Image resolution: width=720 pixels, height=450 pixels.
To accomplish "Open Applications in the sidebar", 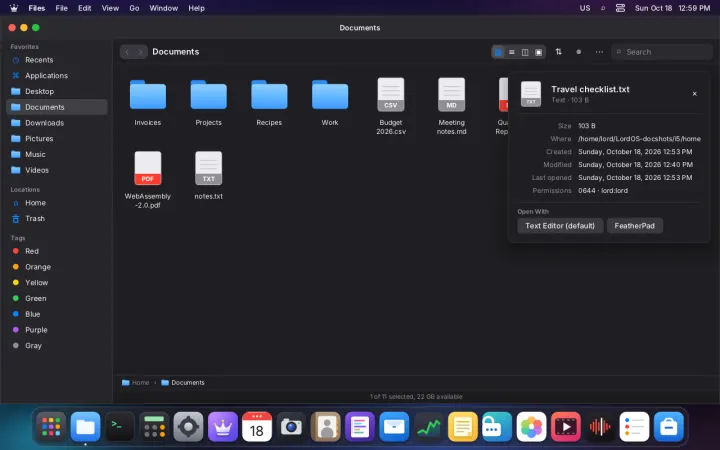I will (x=56, y=75).
